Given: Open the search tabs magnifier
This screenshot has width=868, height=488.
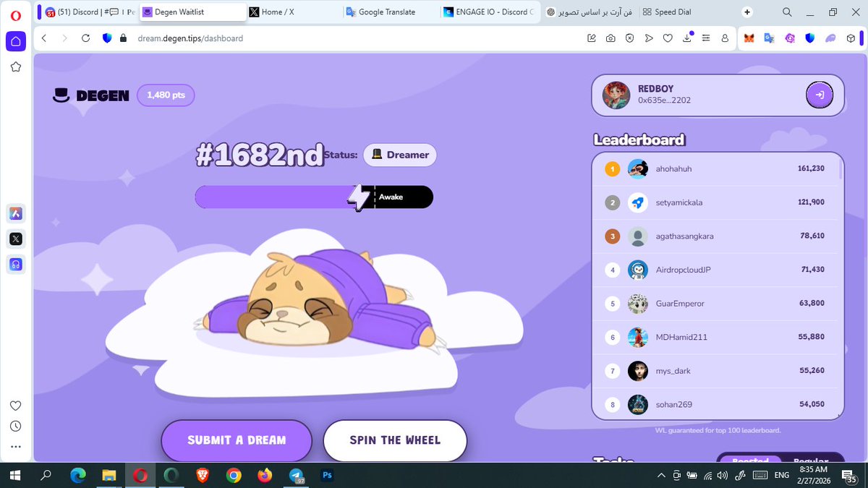Looking at the screenshot, I should tap(787, 12).
